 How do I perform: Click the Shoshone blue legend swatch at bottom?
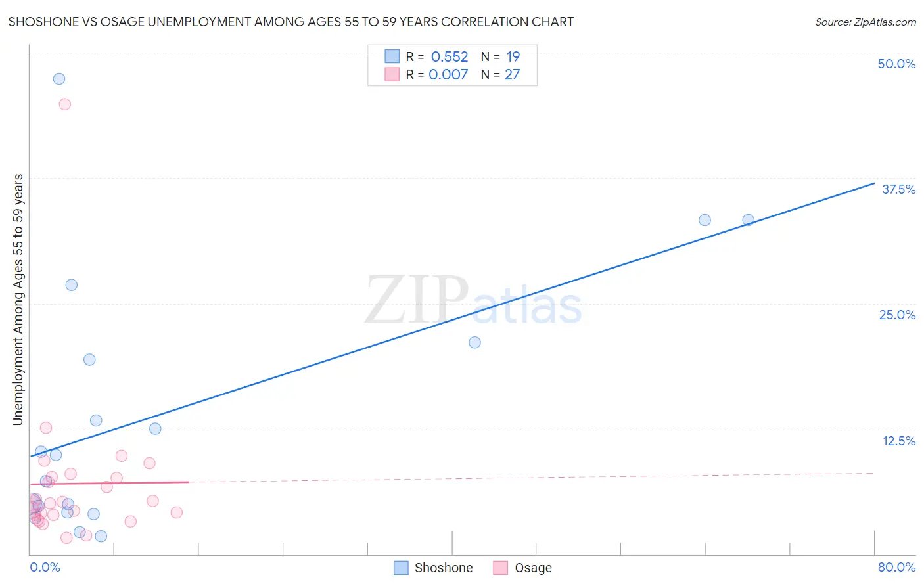(x=401, y=568)
